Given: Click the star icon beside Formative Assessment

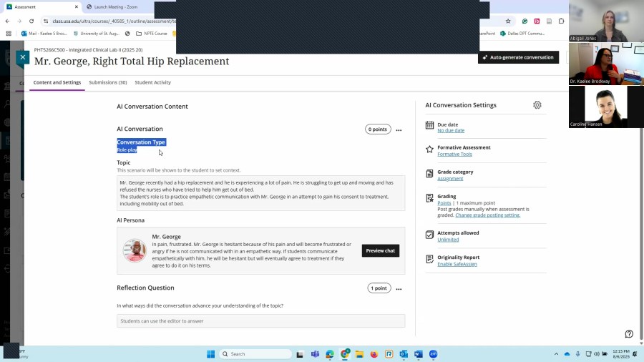Looking at the screenshot, I should pos(429,150).
